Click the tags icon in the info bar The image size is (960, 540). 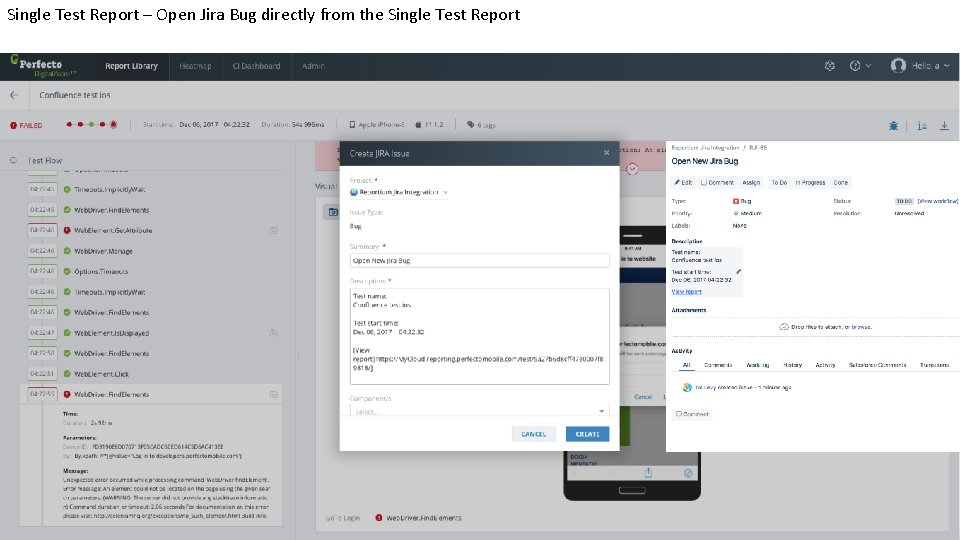470,124
